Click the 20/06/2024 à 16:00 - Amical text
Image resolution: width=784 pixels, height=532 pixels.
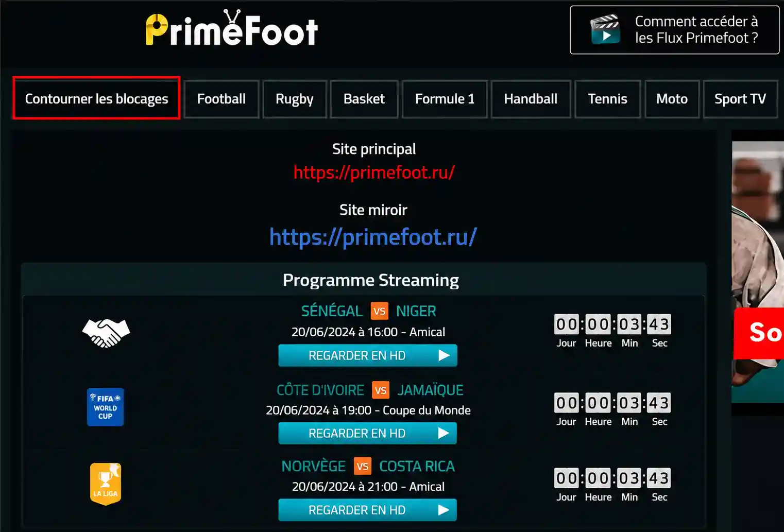click(x=368, y=332)
